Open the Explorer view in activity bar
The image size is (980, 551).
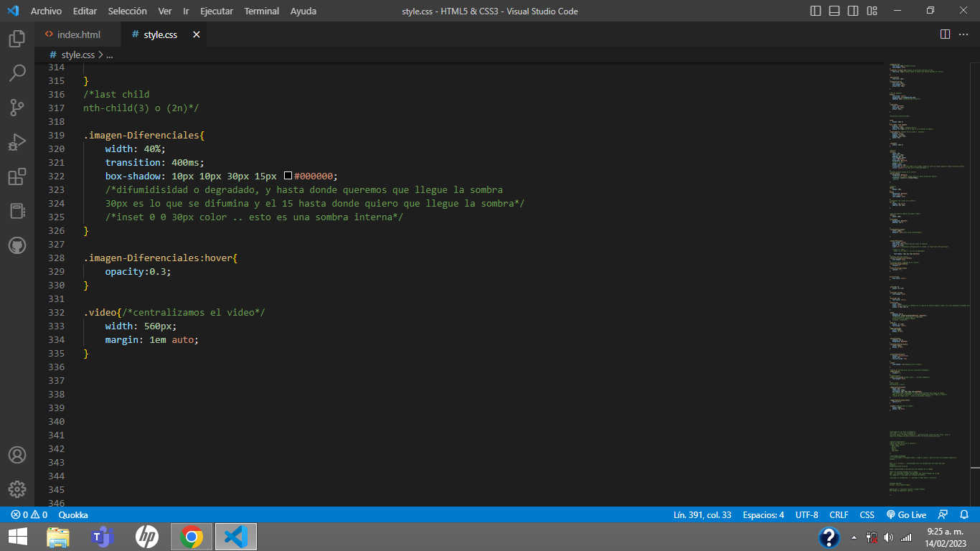17,38
